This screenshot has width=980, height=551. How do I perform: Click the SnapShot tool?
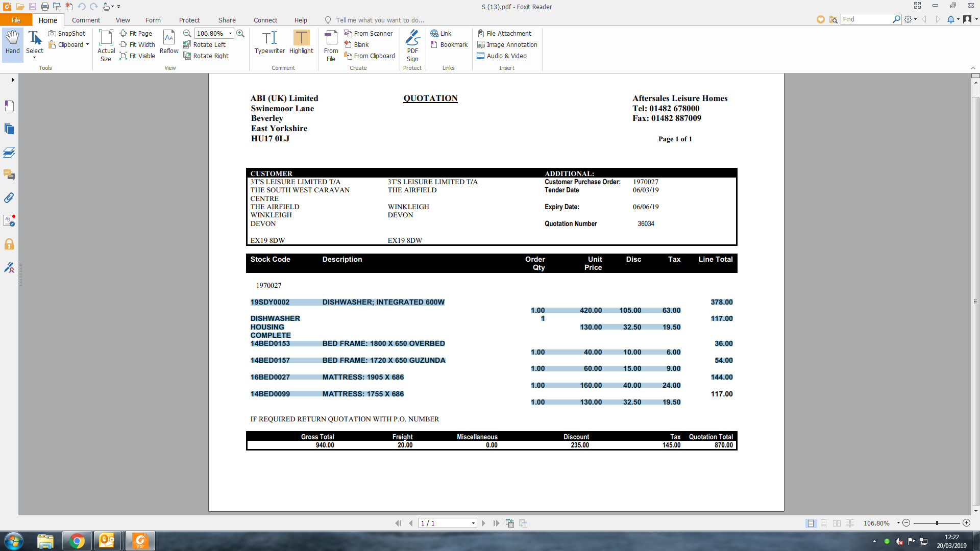pyautogui.click(x=67, y=34)
